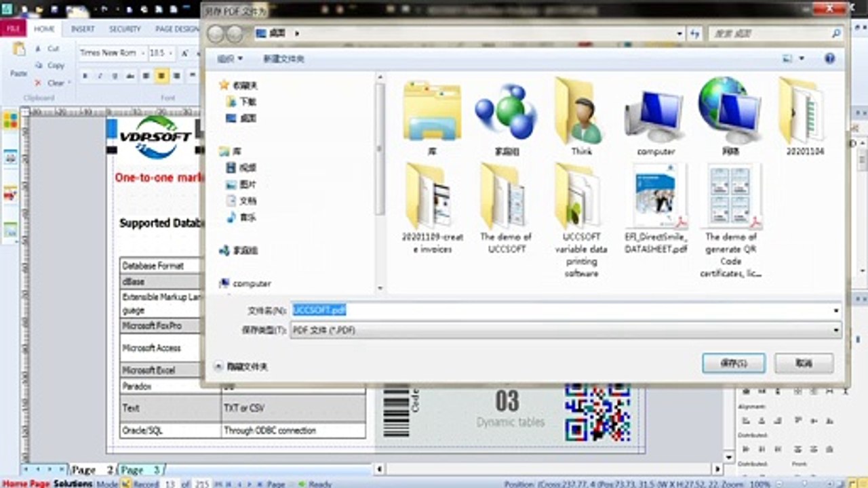Toggle bold formatting in Font group
The width and height of the screenshot is (868, 488).
click(x=85, y=76)
